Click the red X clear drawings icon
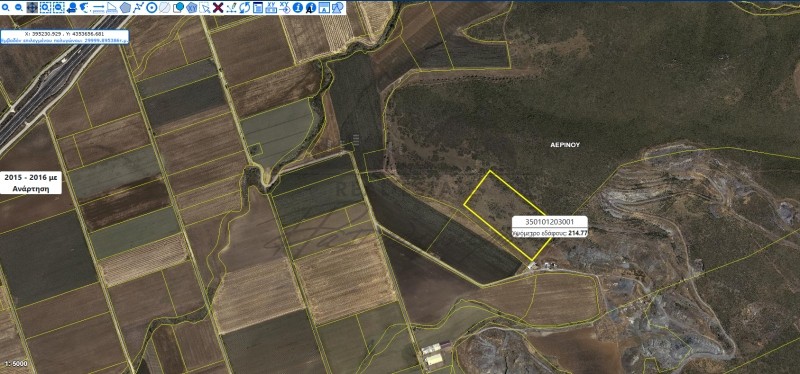 click(218, 8)
